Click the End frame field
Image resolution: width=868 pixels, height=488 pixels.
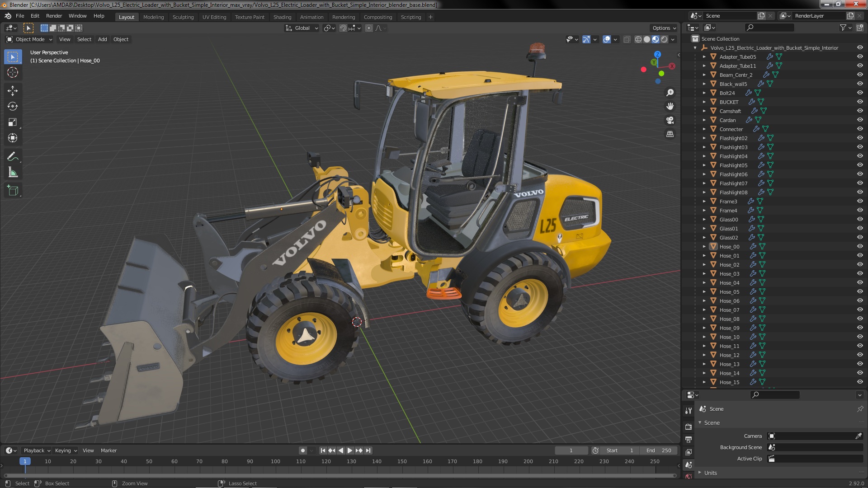[x=659, y=450]
